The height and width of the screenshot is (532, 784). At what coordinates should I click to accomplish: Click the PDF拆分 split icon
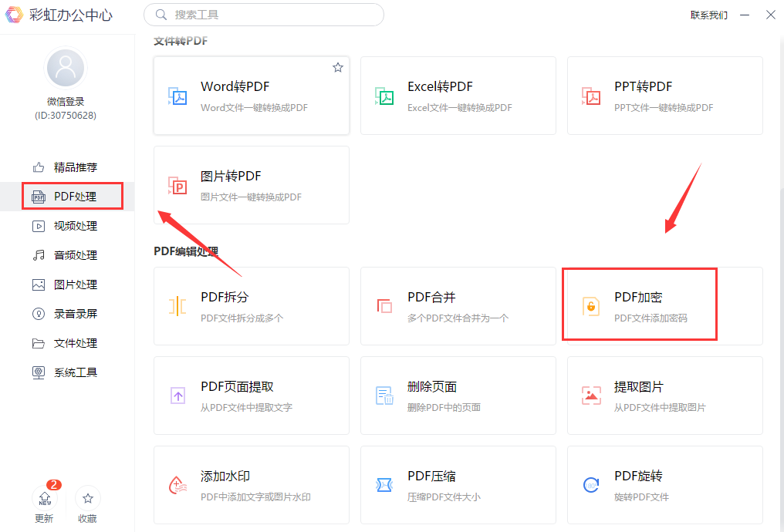point(177,306)
